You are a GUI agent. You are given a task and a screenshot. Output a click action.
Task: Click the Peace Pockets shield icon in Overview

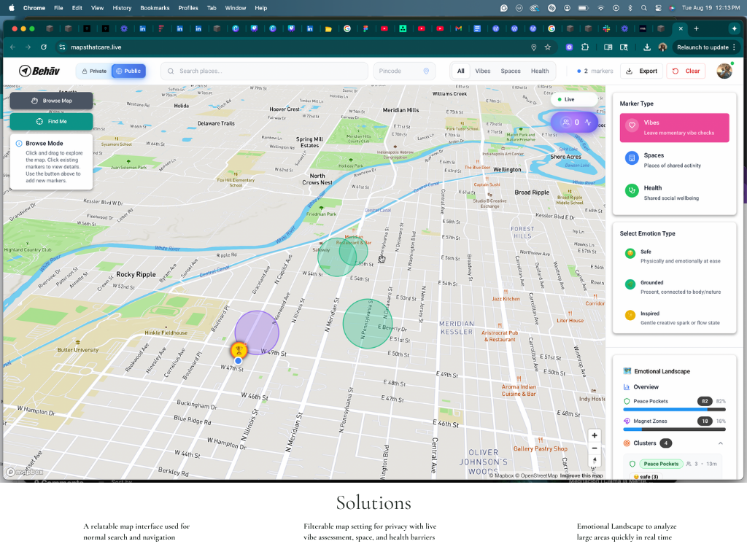627,402
